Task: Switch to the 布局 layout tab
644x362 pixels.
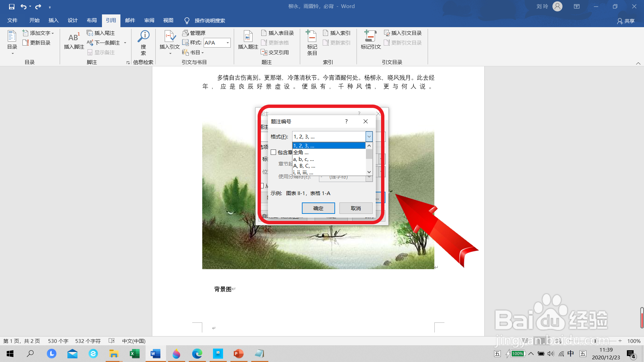Action: [92, 20]
